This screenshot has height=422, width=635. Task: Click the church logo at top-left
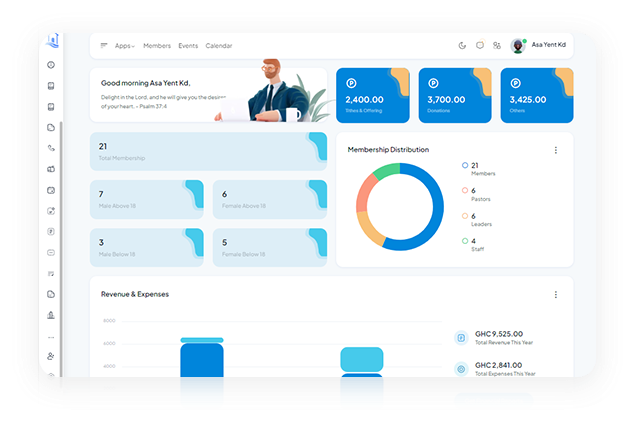(x=53, y=40)
